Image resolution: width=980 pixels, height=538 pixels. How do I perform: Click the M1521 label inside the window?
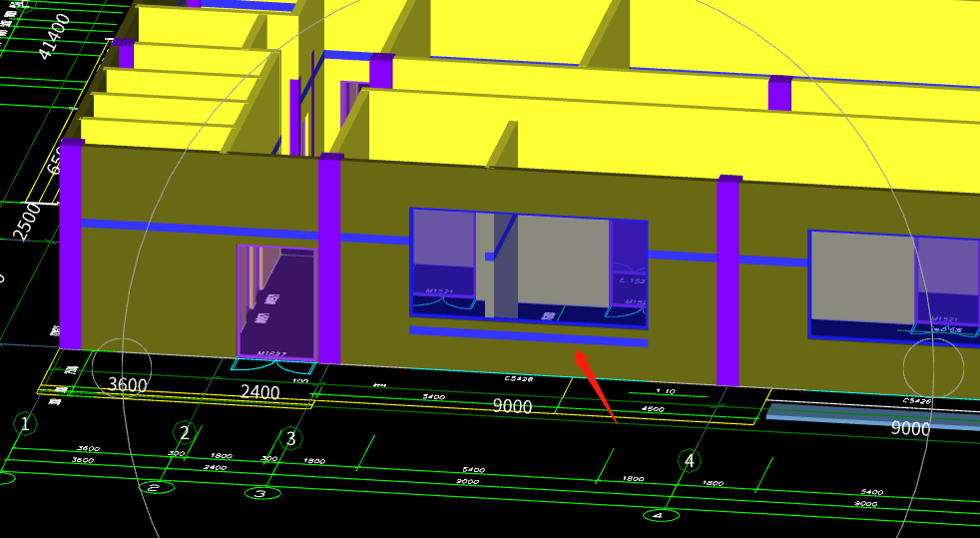(439, 291)
